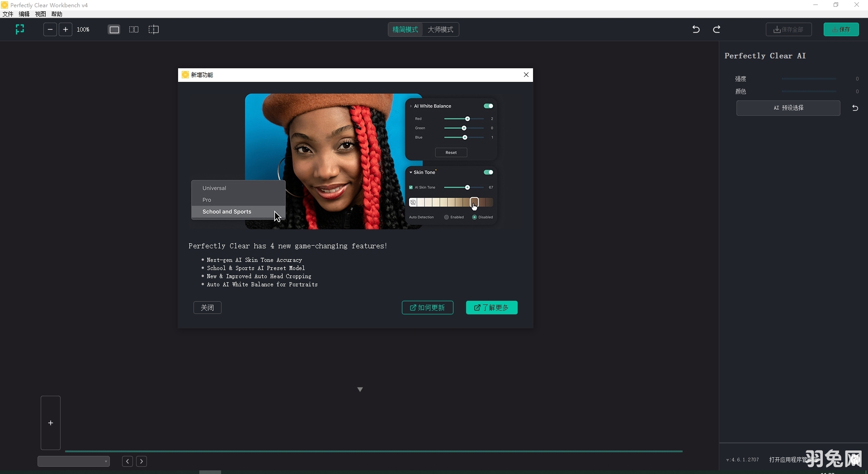Select single image view layout icon

(x=114, y=29)
